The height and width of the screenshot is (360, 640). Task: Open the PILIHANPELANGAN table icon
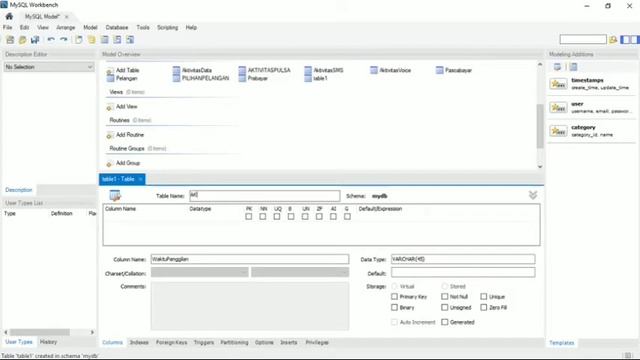tap(176, 78)
